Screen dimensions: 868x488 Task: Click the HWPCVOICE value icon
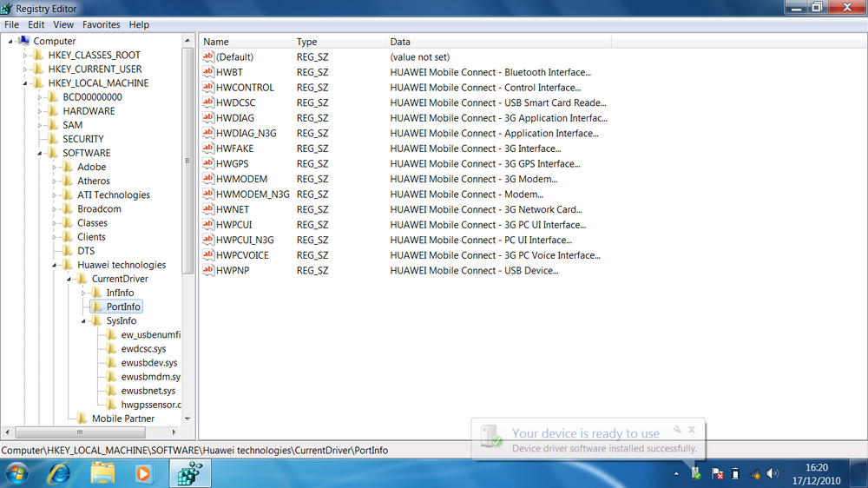coord(208,254)
